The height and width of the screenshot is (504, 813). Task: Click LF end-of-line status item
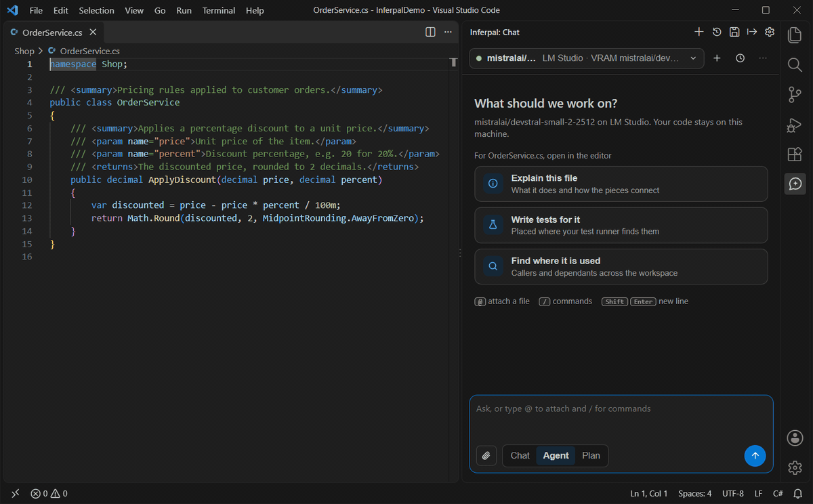759,493
